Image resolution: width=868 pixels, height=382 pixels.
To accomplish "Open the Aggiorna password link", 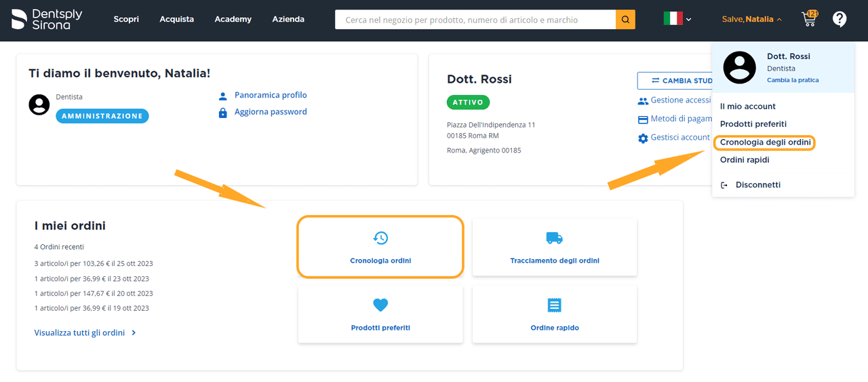I will (271, 112).
